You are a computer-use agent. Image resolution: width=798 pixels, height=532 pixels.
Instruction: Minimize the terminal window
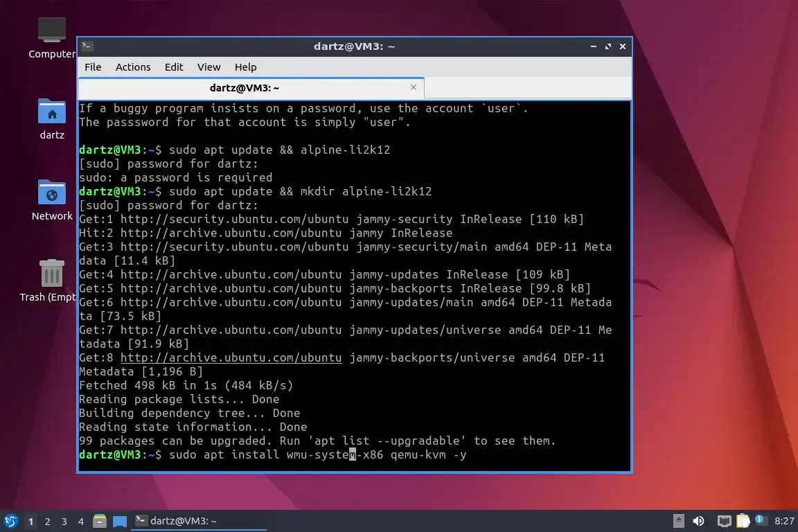[x=594, y=46]
